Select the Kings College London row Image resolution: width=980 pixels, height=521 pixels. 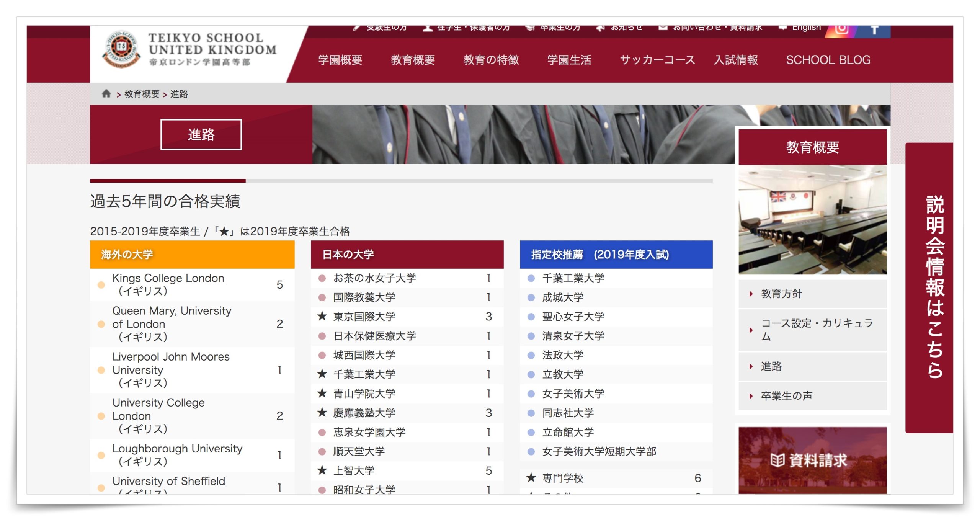192,284
